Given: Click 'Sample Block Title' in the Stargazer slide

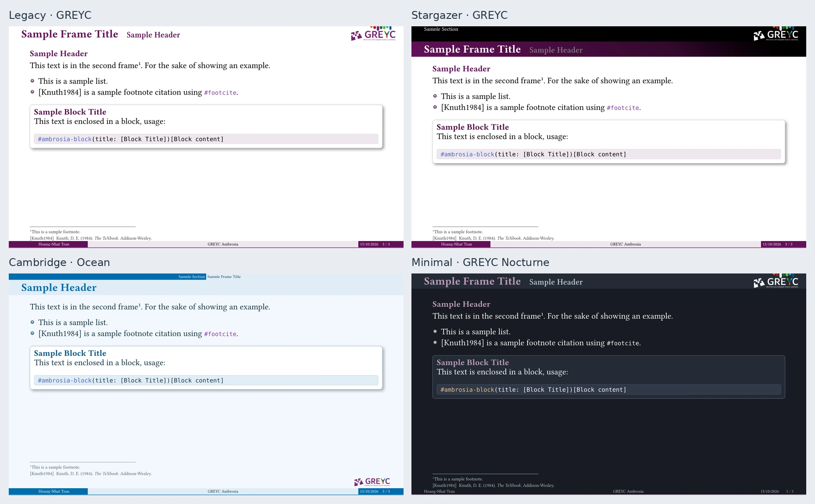Looking at the screenshot, I should pyautogui.click(x=473, y=127).
